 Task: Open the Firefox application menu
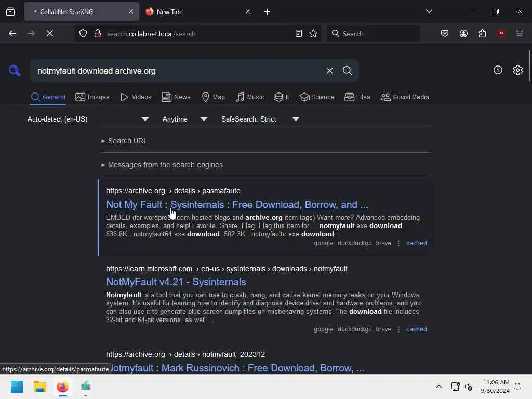click(x=520, y=33)
